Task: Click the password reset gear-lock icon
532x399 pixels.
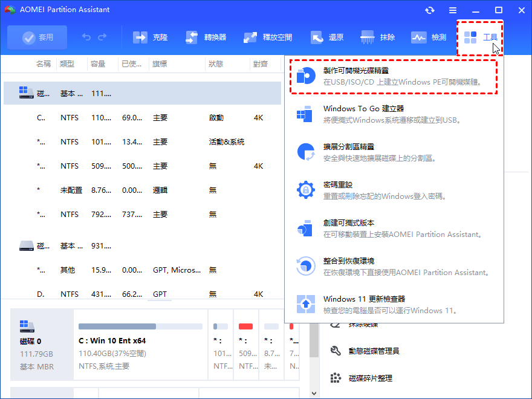Action: point(306,190)
